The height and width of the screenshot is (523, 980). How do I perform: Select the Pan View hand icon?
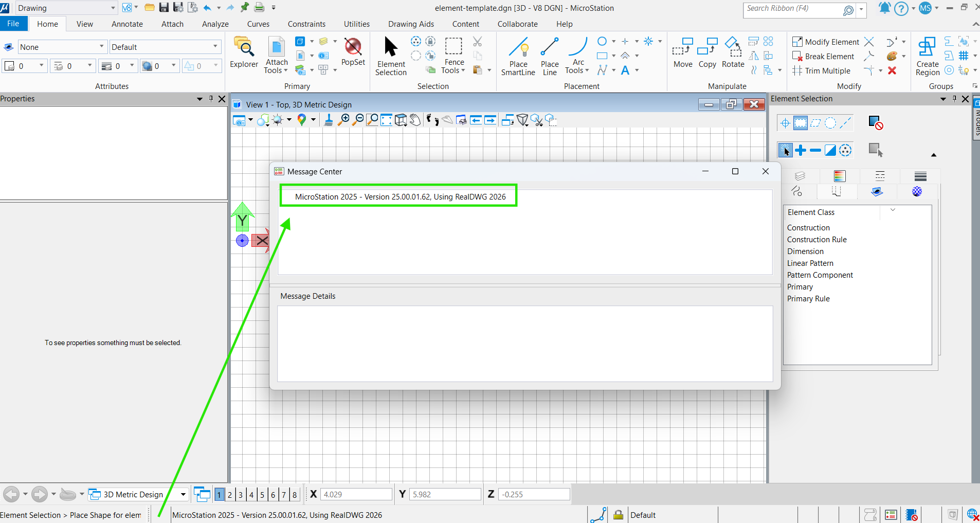415,120
